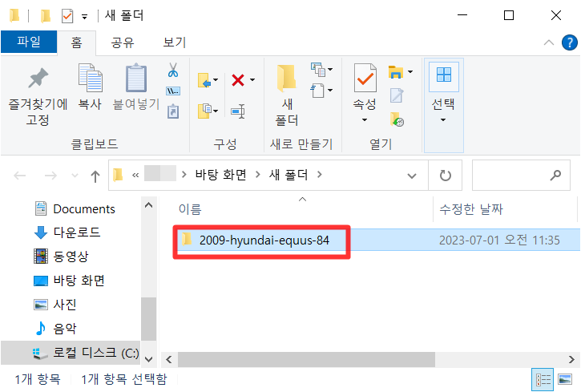Collapse the ribbon with the chevron

tap(549, 42)
